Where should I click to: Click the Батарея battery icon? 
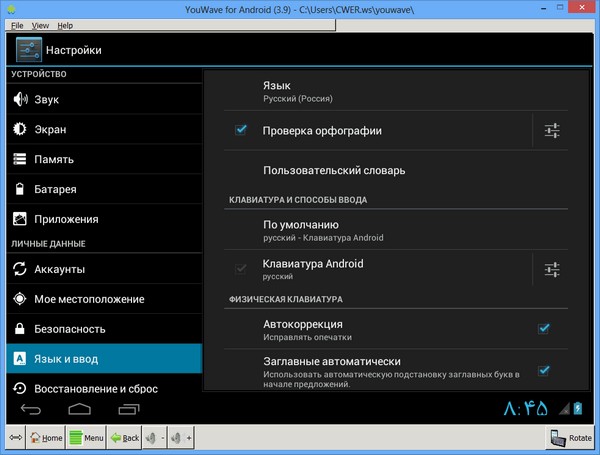pos(20,189)
